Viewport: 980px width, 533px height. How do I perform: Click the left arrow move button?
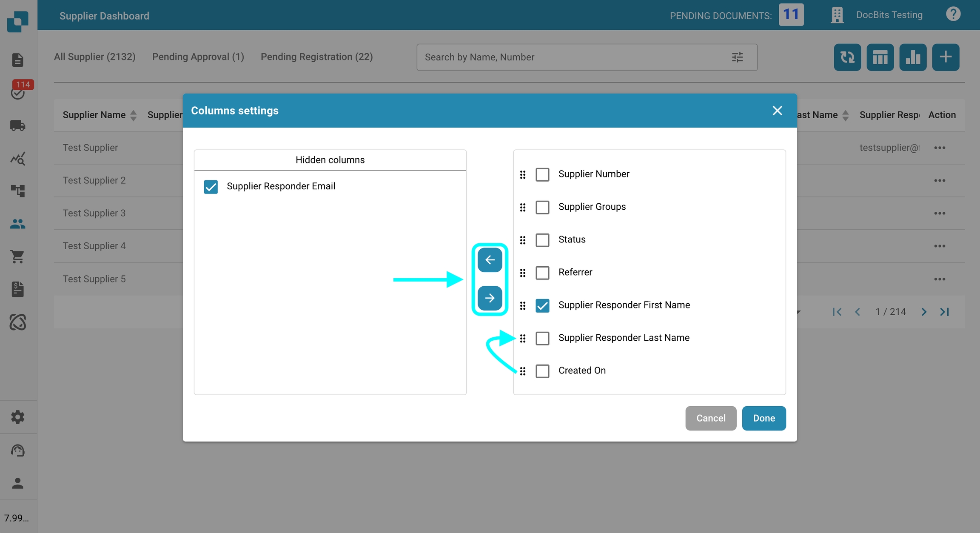(x=490, y=260)
